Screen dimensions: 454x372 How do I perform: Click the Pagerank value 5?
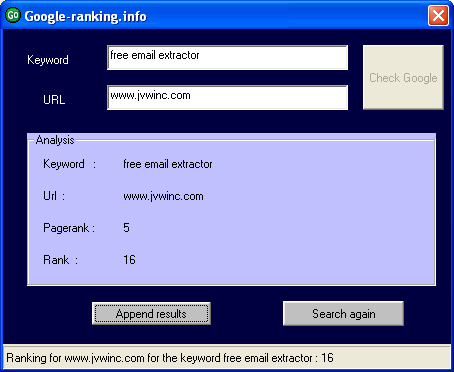click(x=126, y=228)
